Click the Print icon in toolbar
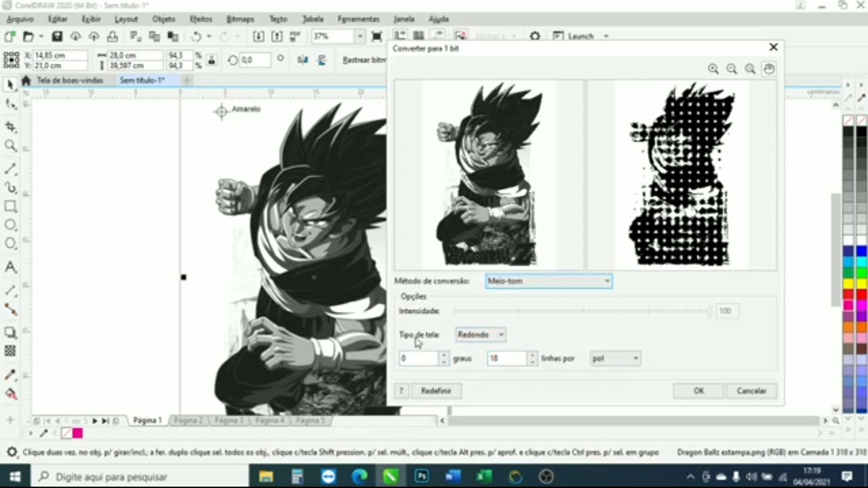The height and width of the screenshot is (488, 868). [x=113, y=36]
